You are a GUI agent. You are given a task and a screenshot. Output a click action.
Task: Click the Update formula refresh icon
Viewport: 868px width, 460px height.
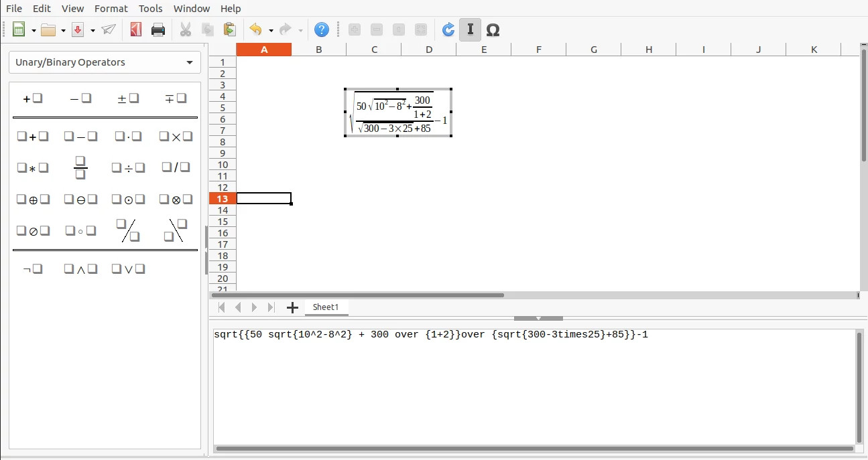coord(448,29)
